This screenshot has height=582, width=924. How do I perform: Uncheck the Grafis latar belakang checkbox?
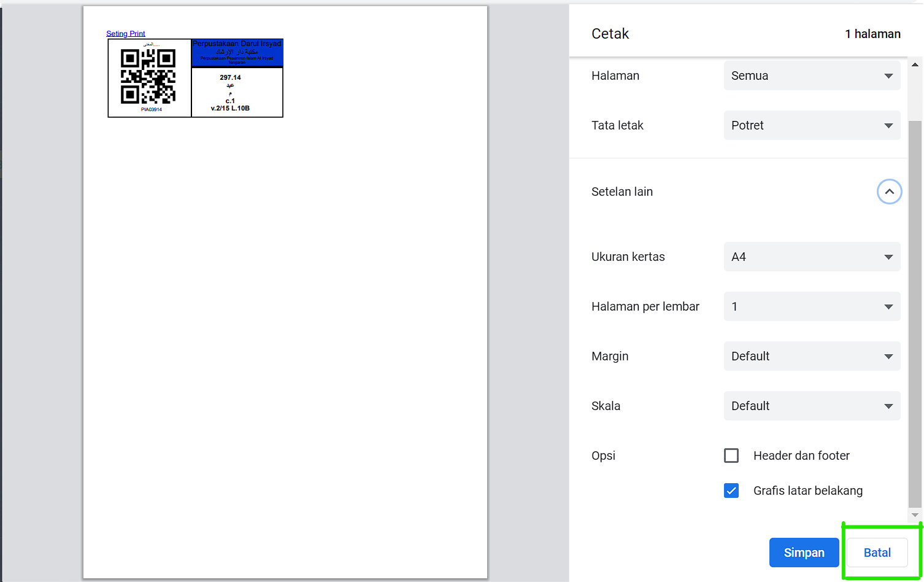click(x=731, y=491)
